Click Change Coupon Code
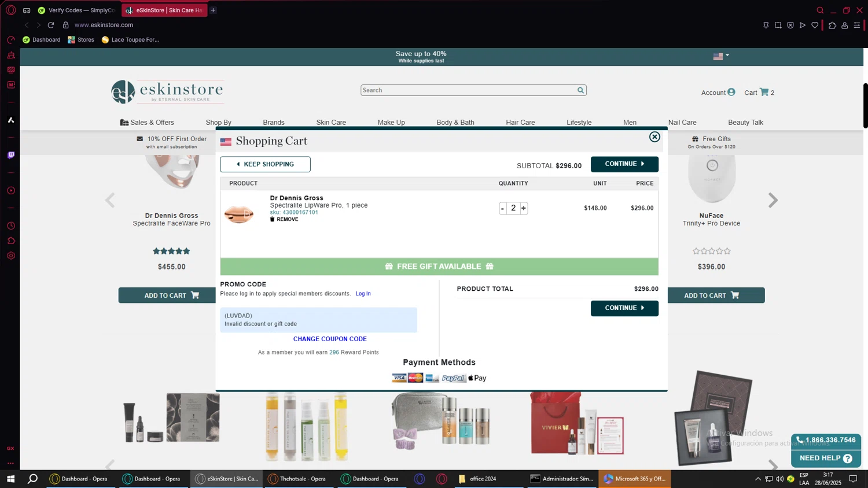This screenshot has width=868, height=488. tap(330, 339)
